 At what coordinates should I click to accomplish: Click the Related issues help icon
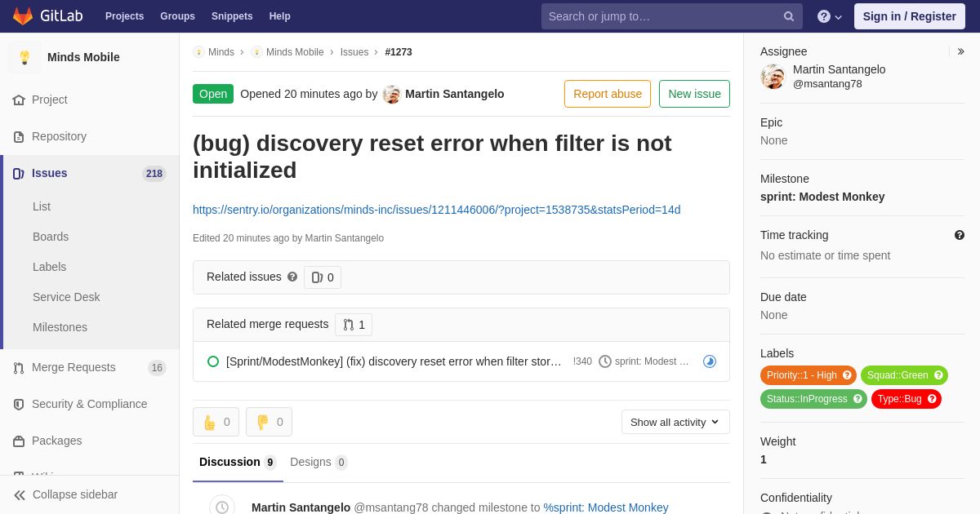tap(292, 277)
